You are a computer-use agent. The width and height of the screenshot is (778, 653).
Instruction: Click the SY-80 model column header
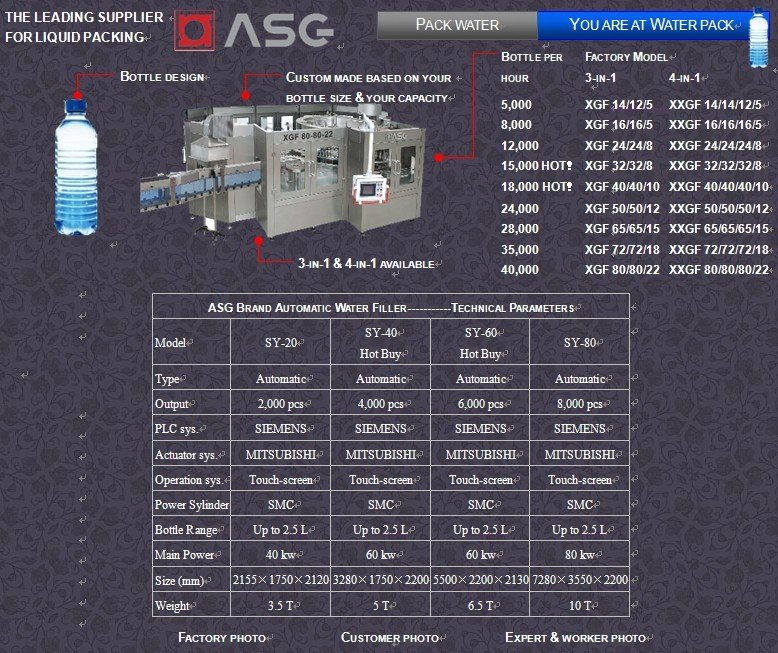coord(580,343)
